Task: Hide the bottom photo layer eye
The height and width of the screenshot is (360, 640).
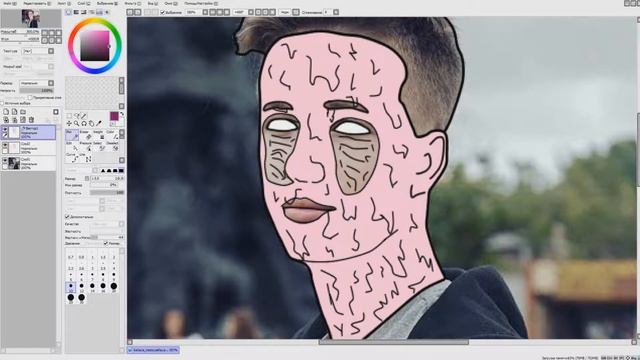Action: pos(5,161)
